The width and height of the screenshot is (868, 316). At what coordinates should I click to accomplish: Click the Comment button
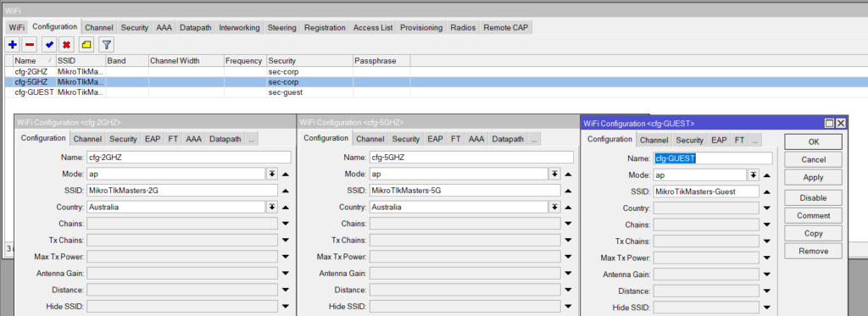(813, 215)
